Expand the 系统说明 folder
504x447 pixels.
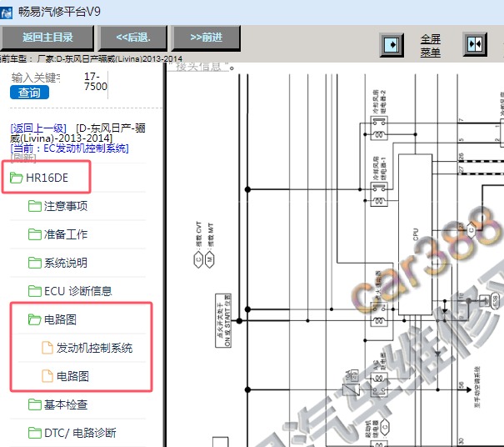pos(66,263)
